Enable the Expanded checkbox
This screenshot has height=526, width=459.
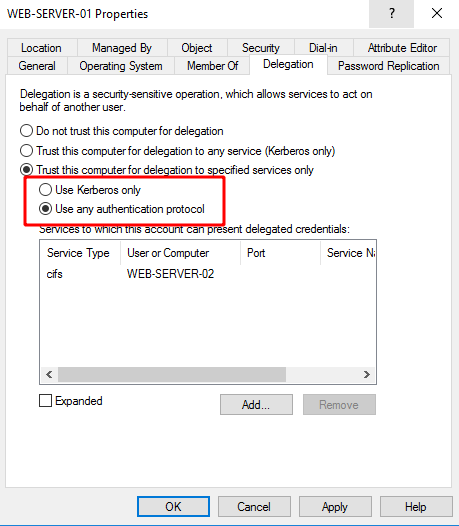(45, 401)
